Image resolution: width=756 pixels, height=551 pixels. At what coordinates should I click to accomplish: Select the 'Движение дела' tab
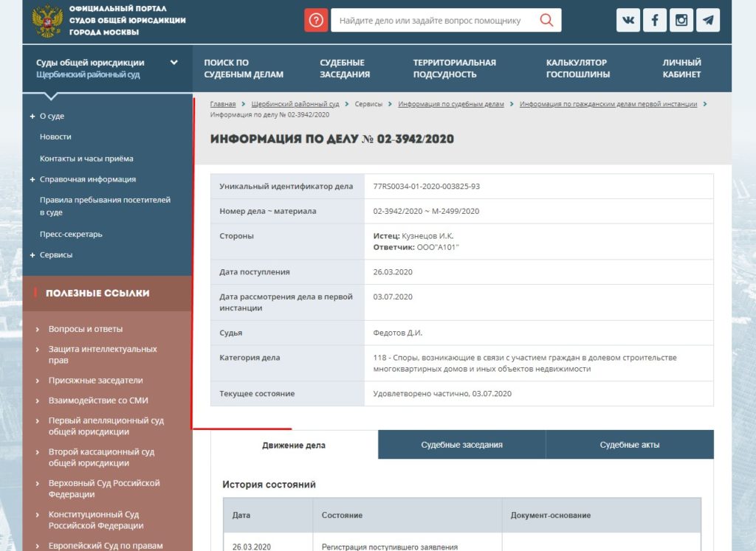tap(294, 445)
